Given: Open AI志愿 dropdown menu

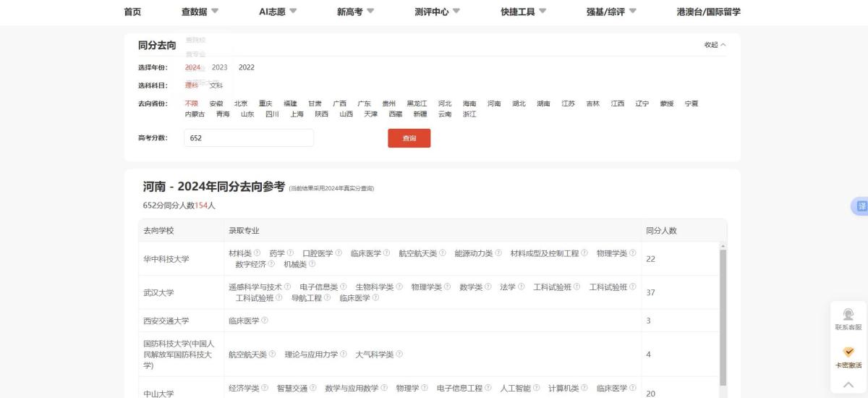Looking at the screenshot, I should click(x=278, y=12).
